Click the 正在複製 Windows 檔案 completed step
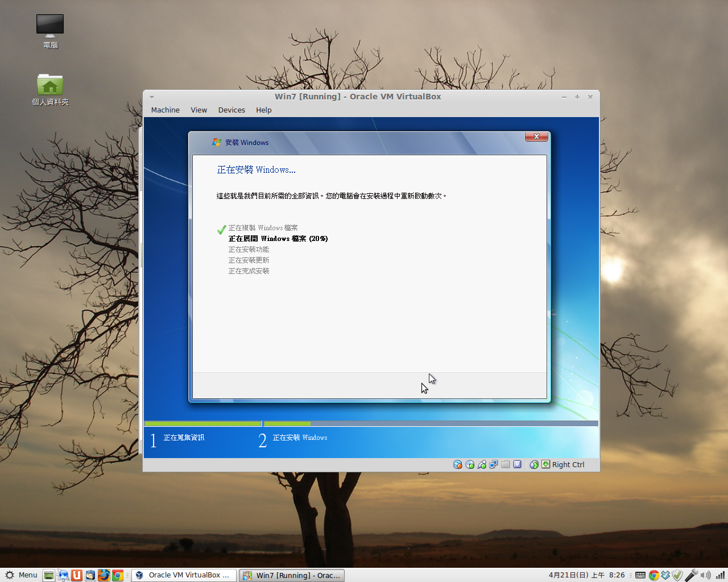728x582 pixels. coord(263,228)
